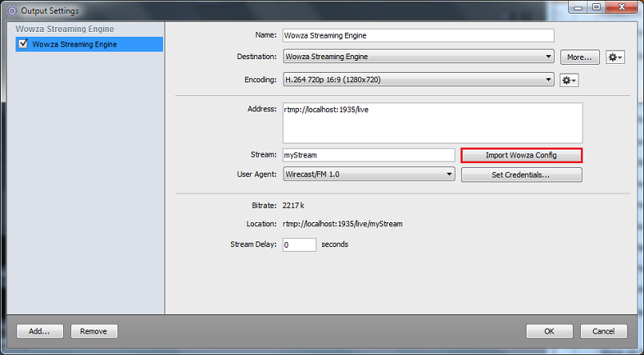This screenshot has width=644, height=355.
Task: Open the gear menu beside Destination
Action: coord(614,58)
